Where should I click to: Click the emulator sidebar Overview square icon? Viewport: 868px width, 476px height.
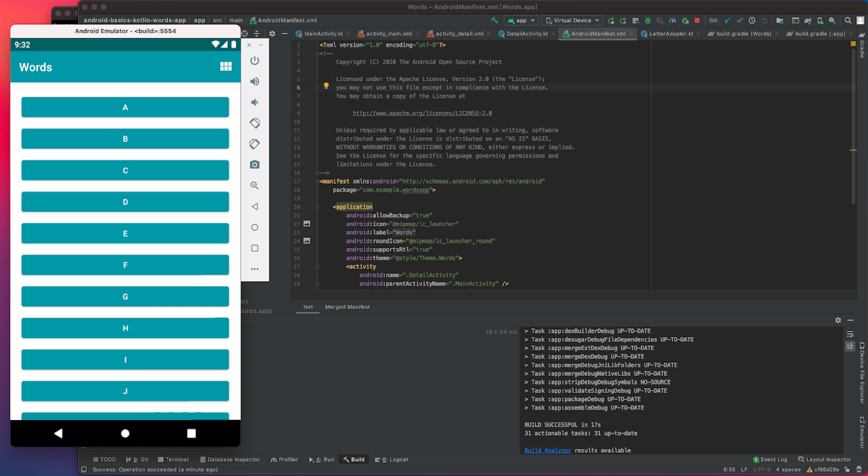254,249
